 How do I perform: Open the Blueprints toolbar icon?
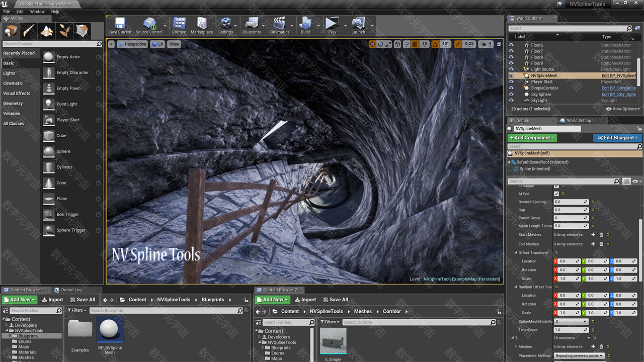pyautogui.click(x=252, y=25)
